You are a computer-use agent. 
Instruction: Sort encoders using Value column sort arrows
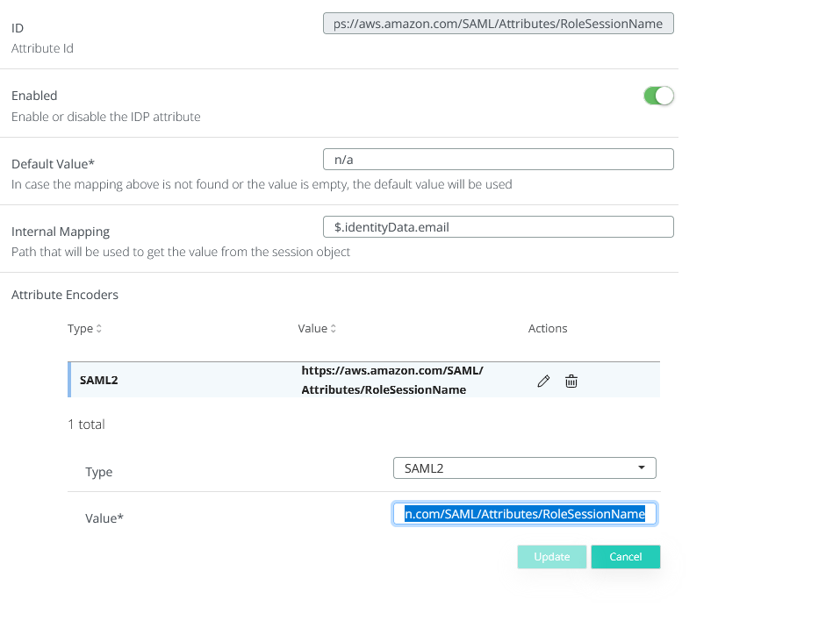[x=334, y=329]
